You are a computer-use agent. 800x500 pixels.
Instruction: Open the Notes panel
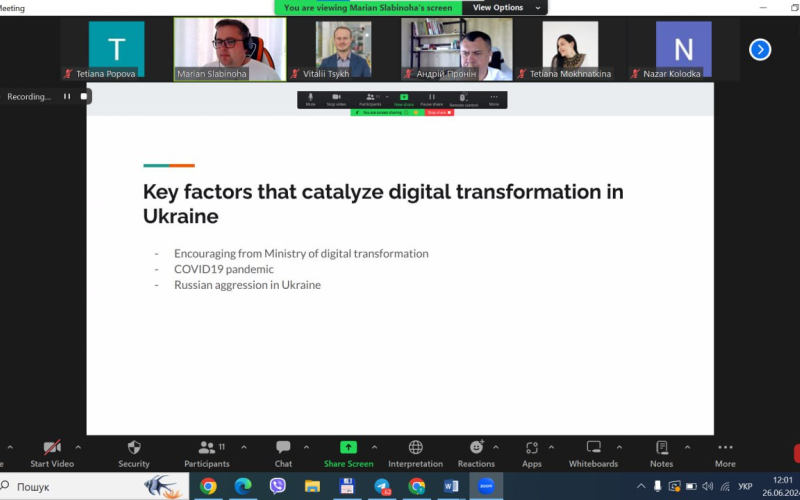pyautogui.click(x=661, y=454)
